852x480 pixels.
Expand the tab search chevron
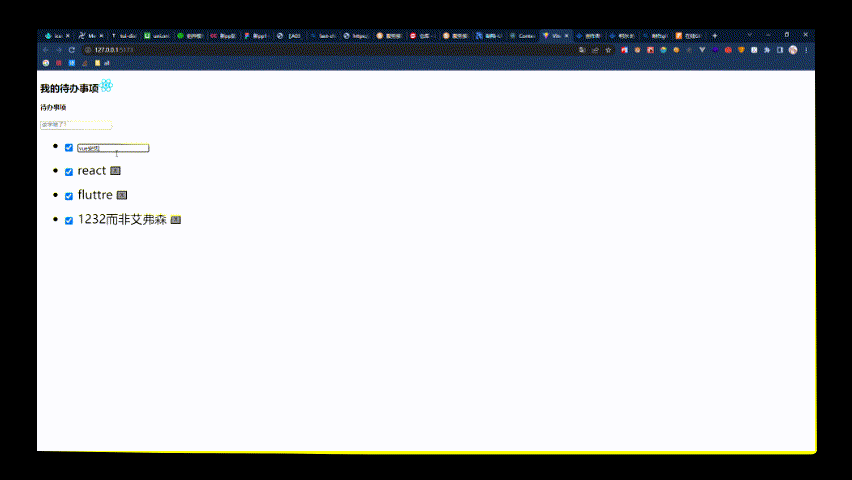click(750, 35)
